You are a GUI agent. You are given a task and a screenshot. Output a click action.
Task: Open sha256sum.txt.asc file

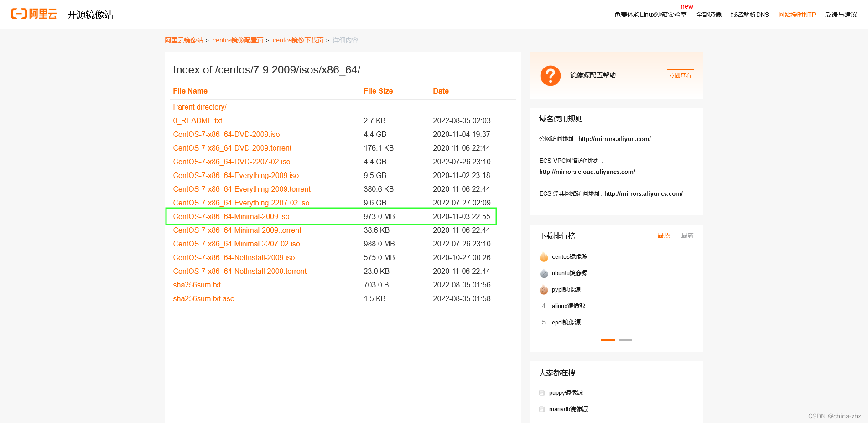(203, 298)
